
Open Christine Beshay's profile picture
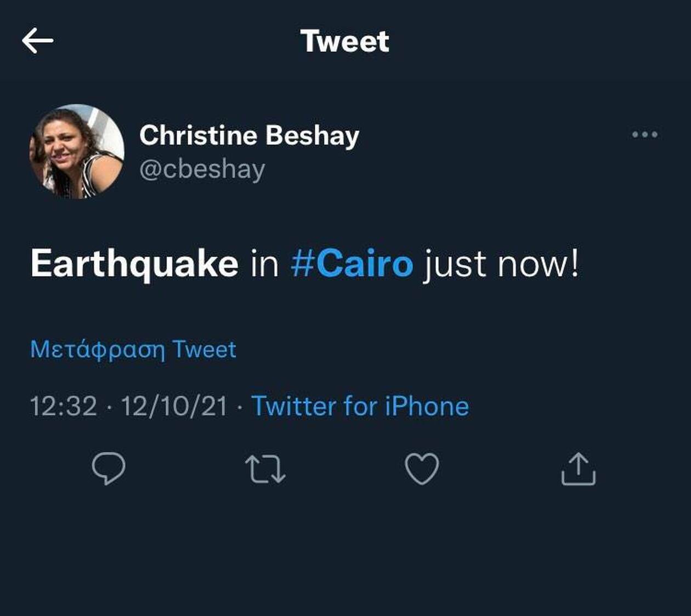77,151
